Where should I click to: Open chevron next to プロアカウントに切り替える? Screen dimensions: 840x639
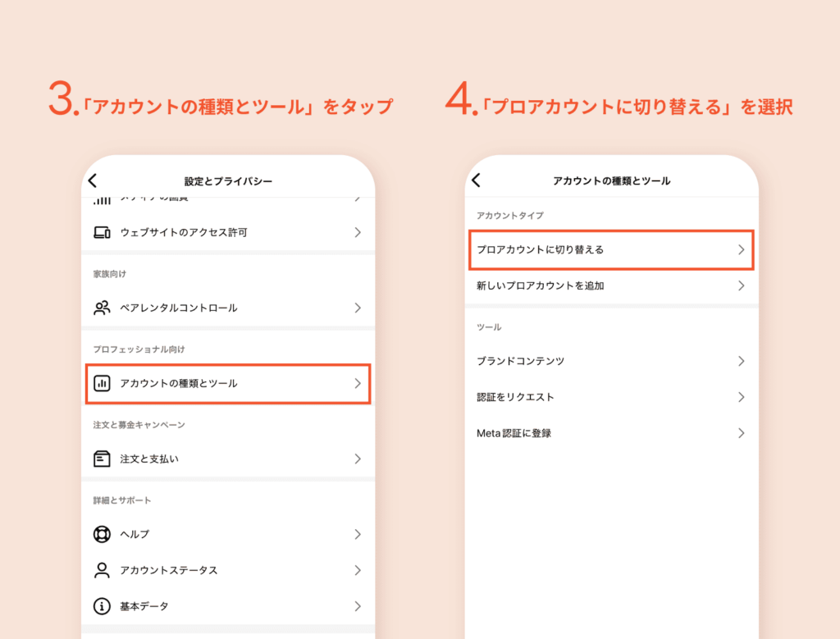(x=741, y=249)
